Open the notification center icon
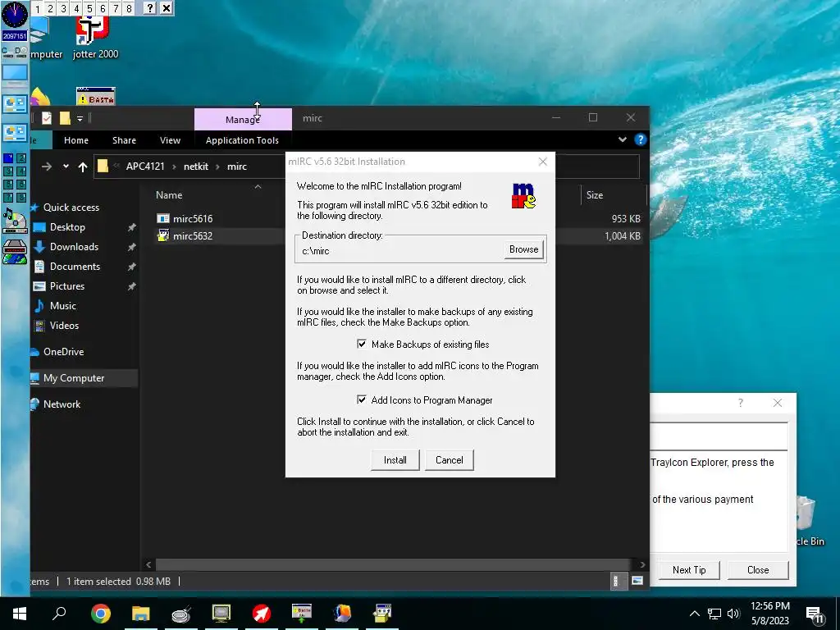840x630 pixels. (815, 614)
